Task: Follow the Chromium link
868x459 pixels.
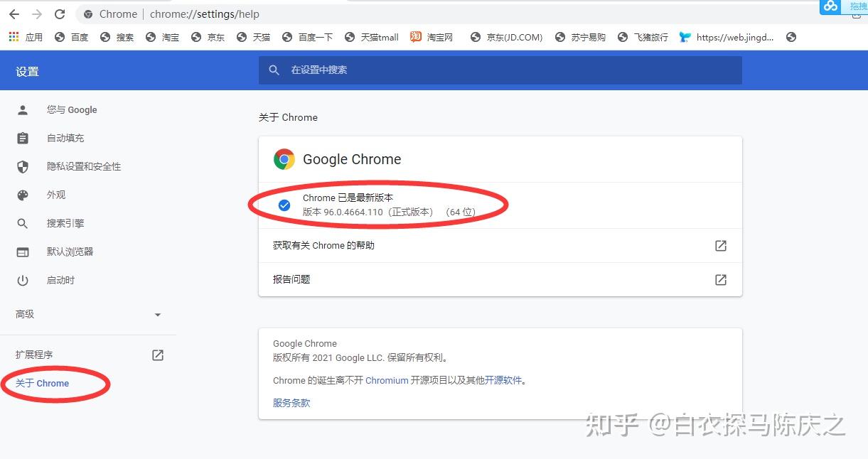Action: point(387,380)
